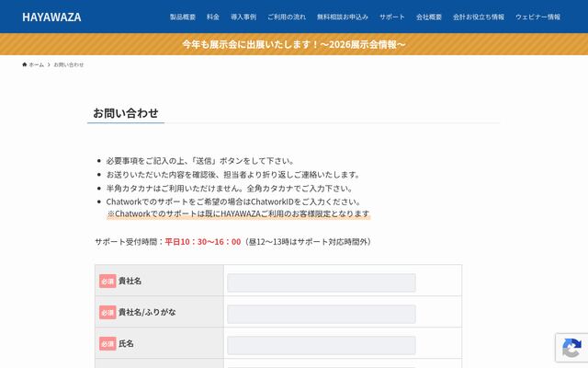Viewport: 588px width, 368px height.
Task: Open the 製品概要 menu item
Action: click(183, 17)
